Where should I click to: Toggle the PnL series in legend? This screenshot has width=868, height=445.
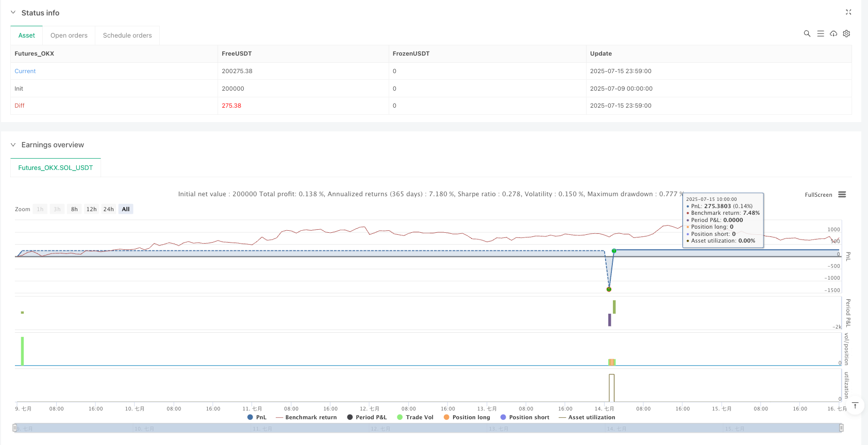257,417
